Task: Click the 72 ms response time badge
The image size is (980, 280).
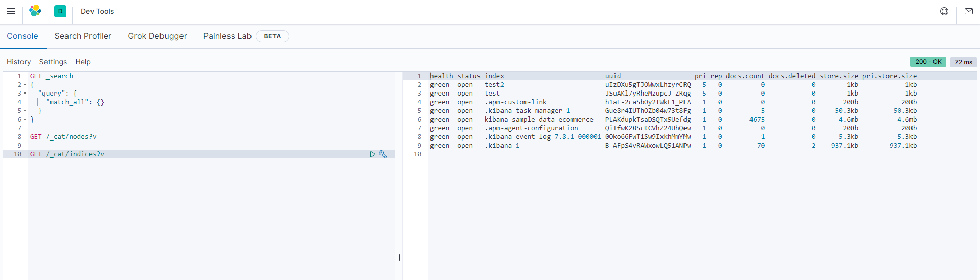Action: click(964, 62)
